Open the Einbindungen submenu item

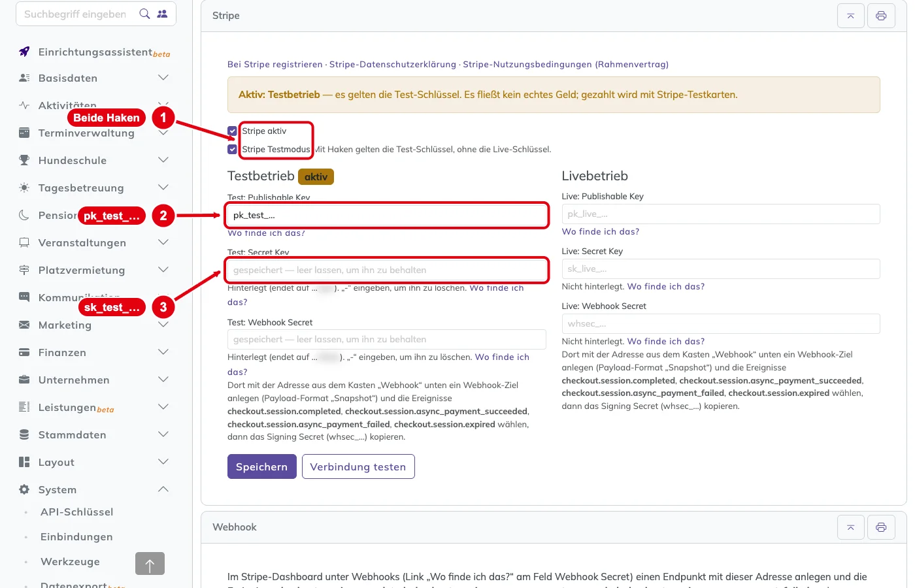(76, 537)
